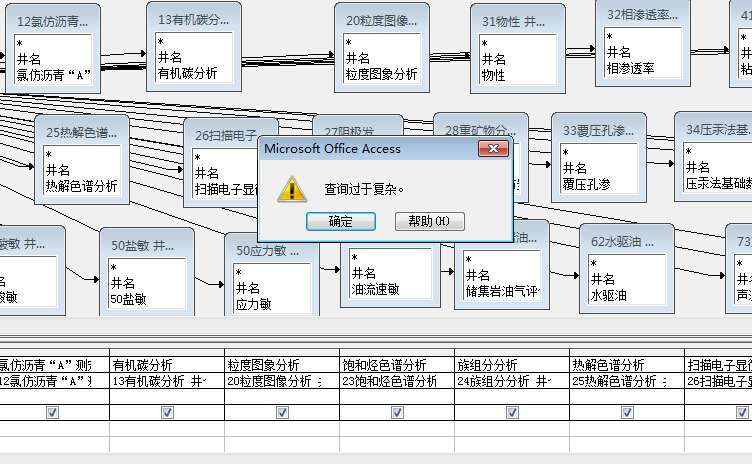752x464 pixels.
Task: Select 井名 field in the 31物性 table
Action: click(x=495, y=60)
